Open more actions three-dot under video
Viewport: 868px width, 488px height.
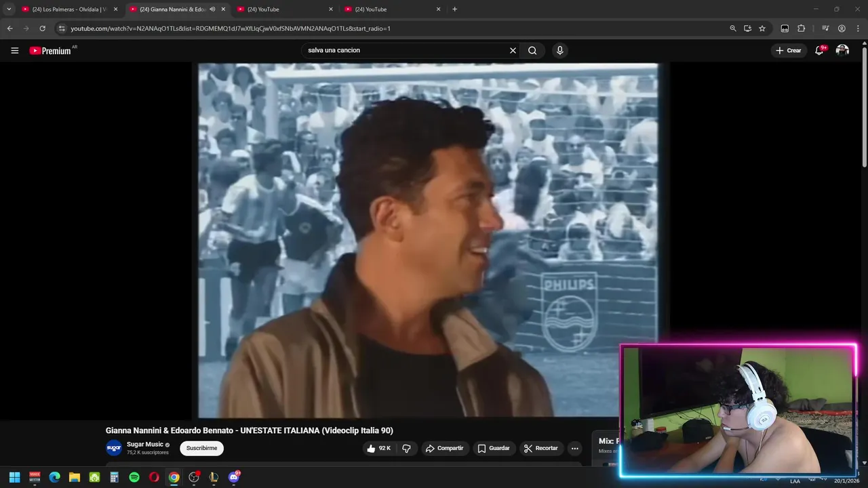point(574,448)
